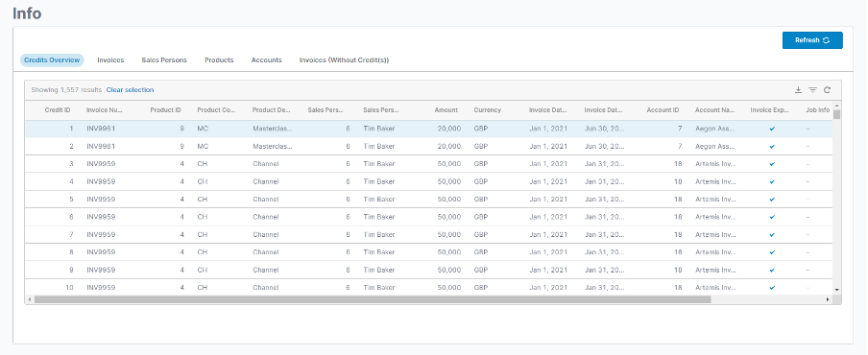
Task: Click the vertical scrollbar thumb
Action: pyautogui.click(x=836, y=114)
